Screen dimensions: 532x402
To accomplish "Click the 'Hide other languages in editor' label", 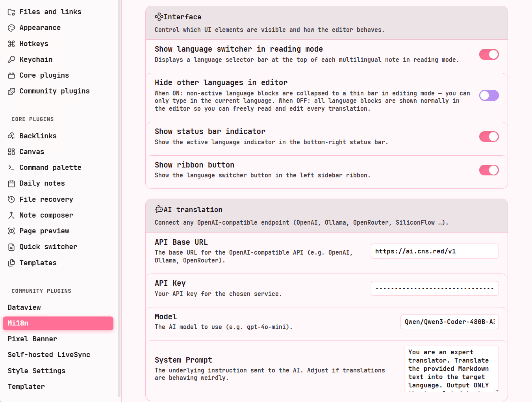I will 221,82.
